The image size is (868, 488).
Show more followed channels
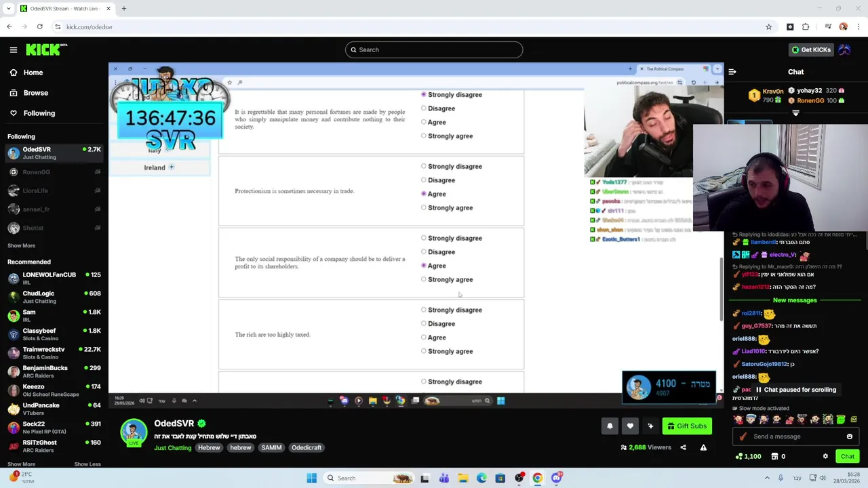[x=21, y=245]
